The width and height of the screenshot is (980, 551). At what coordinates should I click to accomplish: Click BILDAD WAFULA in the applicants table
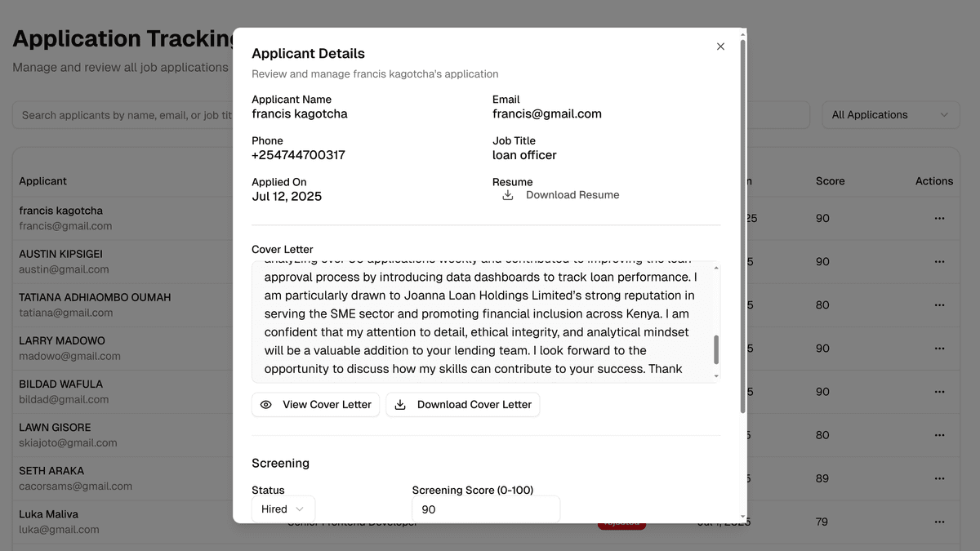[60, 384]
